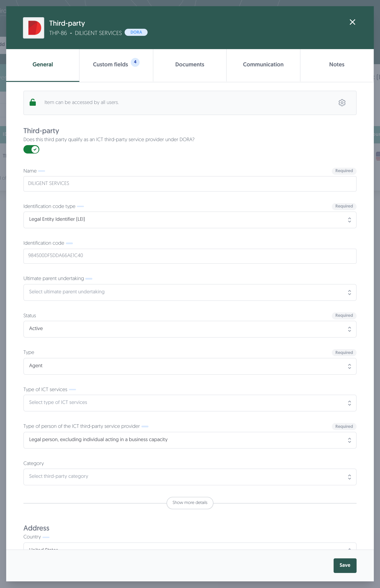Open the Identification code type dropdown
This screenshot has width=380, height=588.
click(190, 220)
